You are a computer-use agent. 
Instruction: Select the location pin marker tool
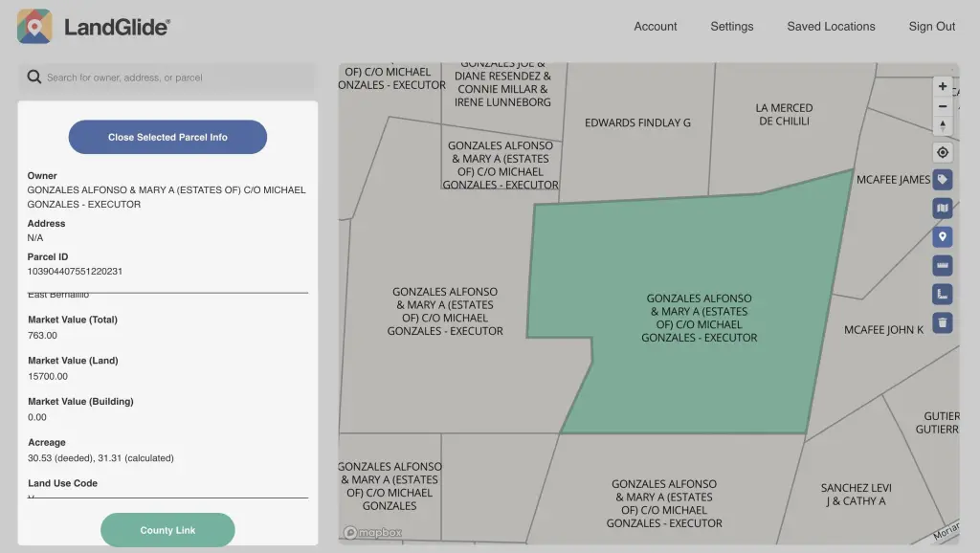943,236
